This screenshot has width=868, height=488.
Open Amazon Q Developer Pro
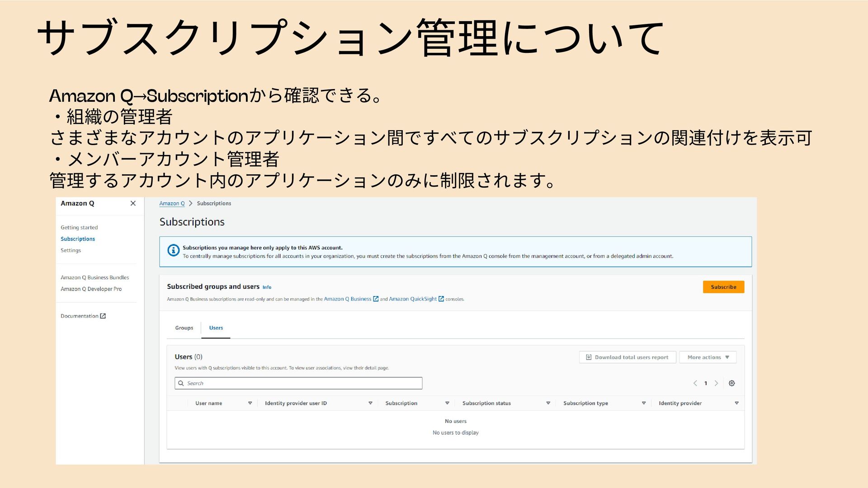[91, 289]
